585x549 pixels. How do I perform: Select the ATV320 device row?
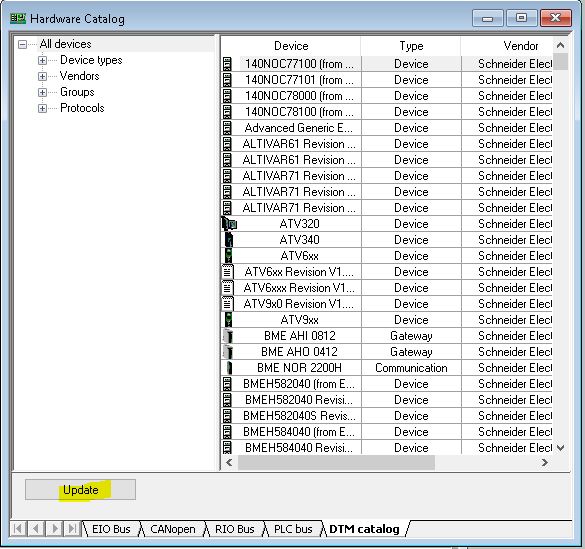tap(387, 224)
